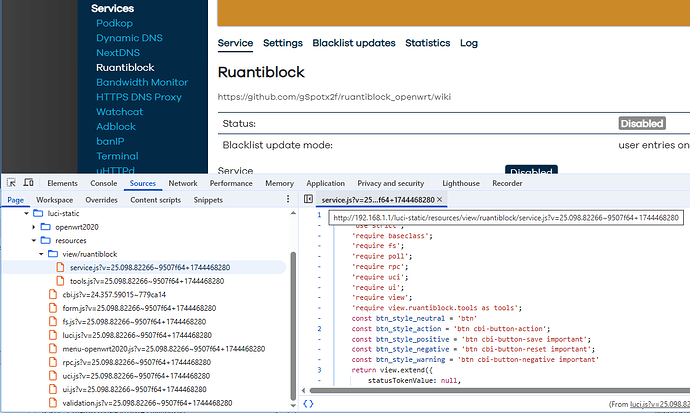Click the validation.js file icon

click(53, 403)
